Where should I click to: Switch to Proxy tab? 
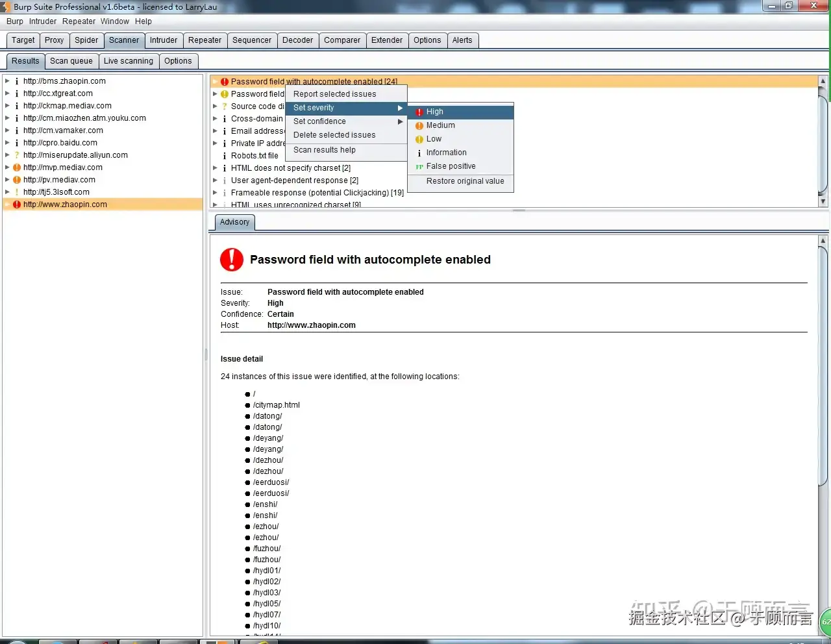pos(55,40)
